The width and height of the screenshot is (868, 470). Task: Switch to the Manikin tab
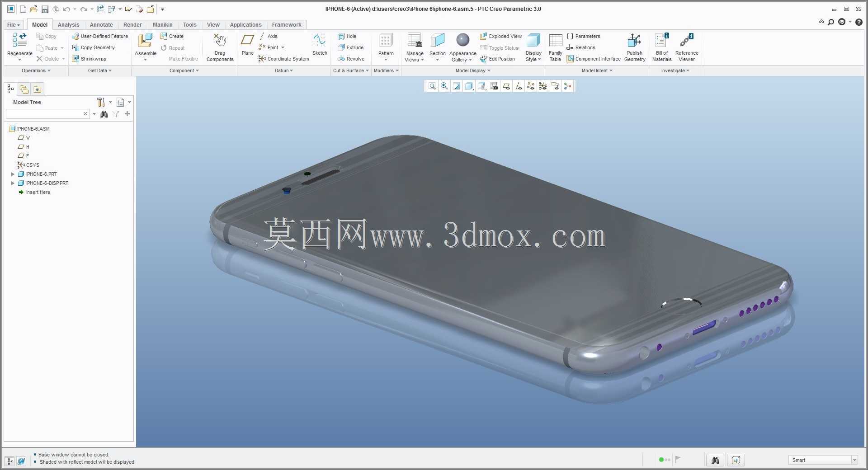tap(162, 25)
